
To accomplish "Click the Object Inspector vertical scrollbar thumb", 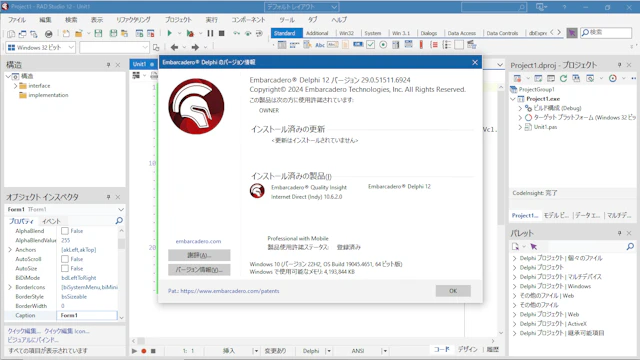I will [121, 244].
